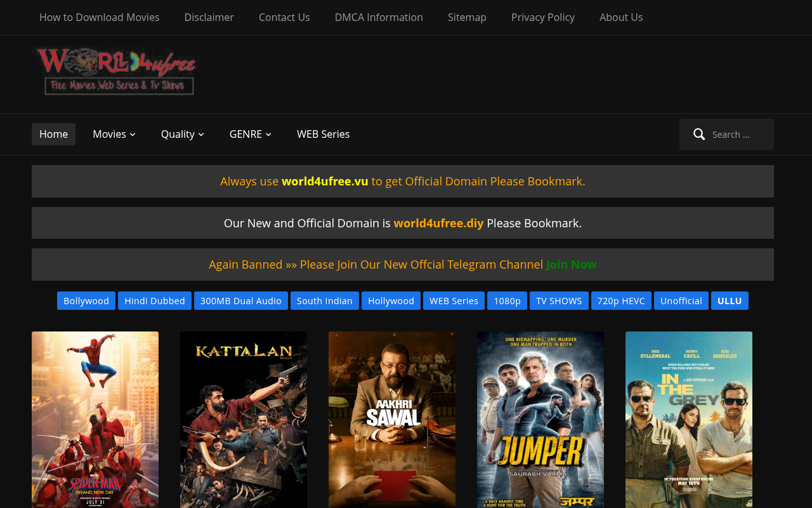The height and width of the screenshot is (508, 812).
Task: Open the Disclaimer page
Action: pos(209,17)
